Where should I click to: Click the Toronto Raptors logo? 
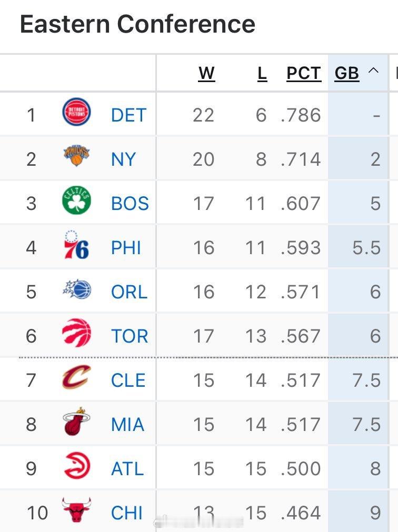pos(77,334)
